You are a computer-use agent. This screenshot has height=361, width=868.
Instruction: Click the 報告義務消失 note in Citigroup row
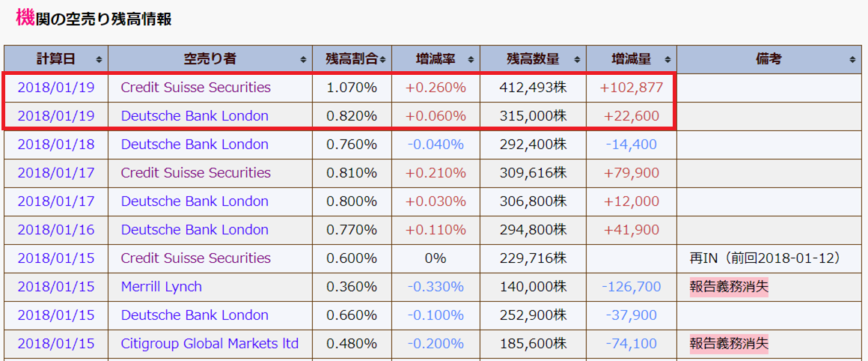(729, 344)
